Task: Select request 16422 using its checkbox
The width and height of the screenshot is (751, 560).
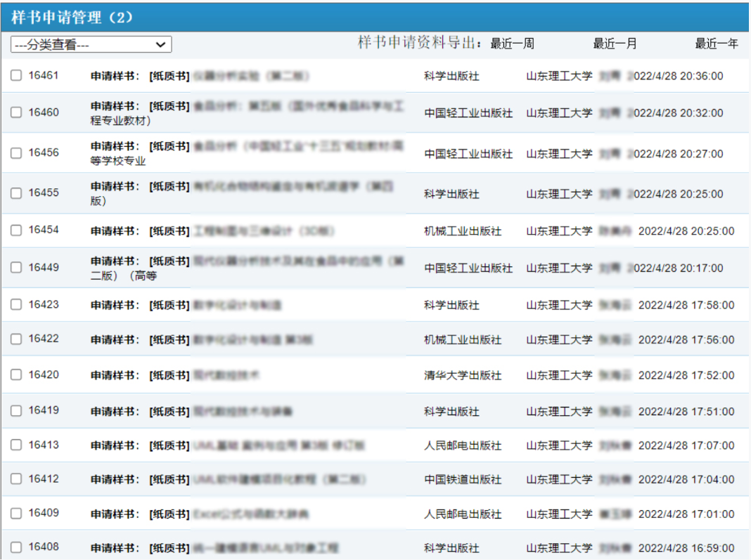Action: tap(16, 339)
